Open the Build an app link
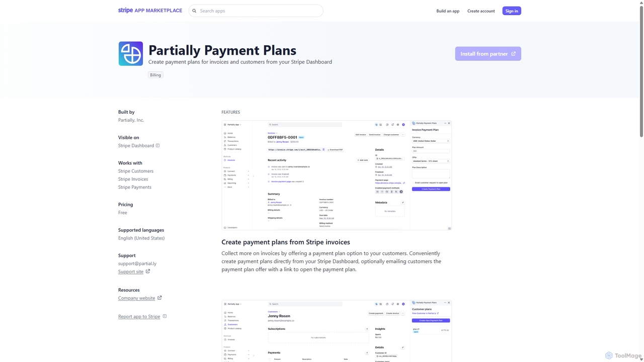This screenshot has width=644, height=362. coord(448,11)
